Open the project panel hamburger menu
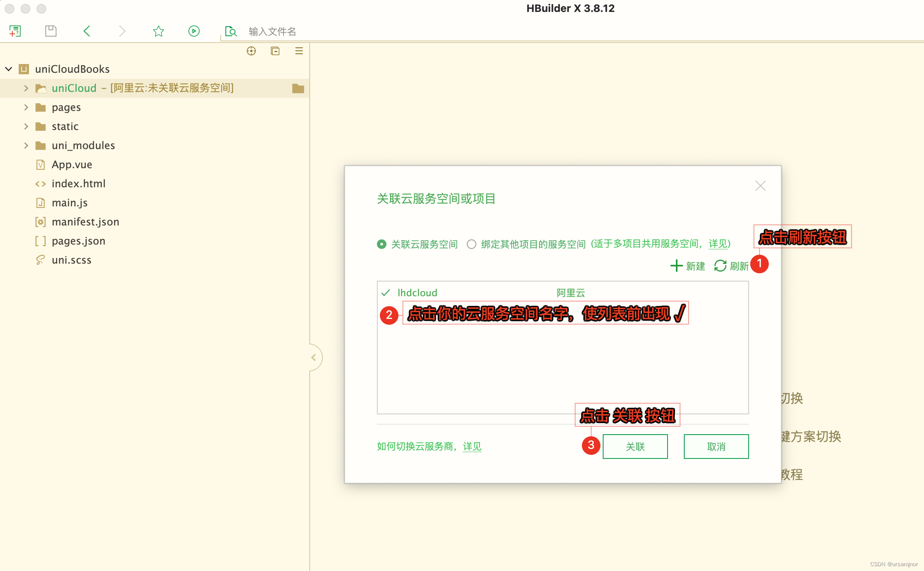 (x=299, y=51)
